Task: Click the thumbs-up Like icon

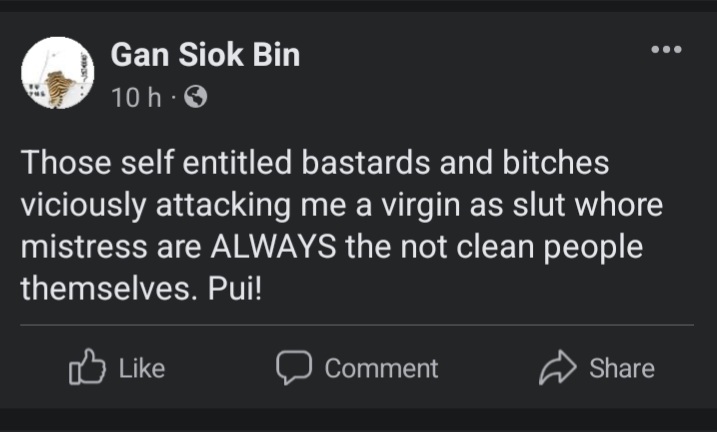Action: pyautogui.click(x=86, y=368)
